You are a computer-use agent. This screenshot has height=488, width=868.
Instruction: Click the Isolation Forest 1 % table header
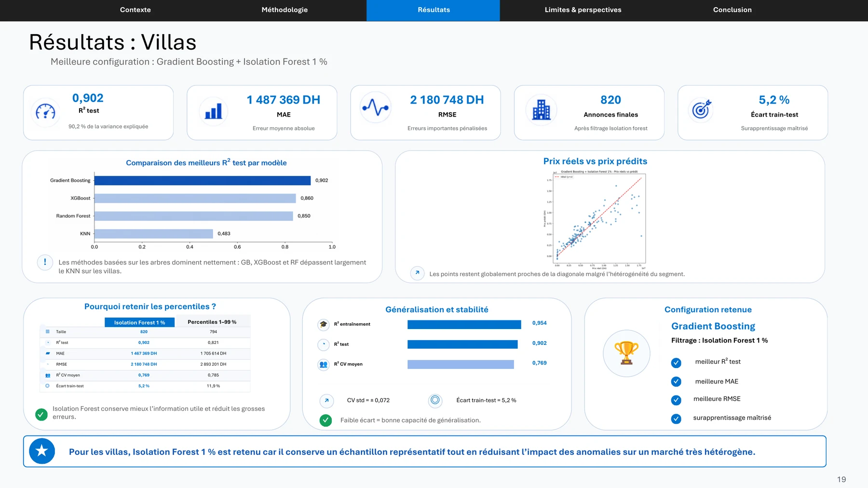click(x=139, y=322)
